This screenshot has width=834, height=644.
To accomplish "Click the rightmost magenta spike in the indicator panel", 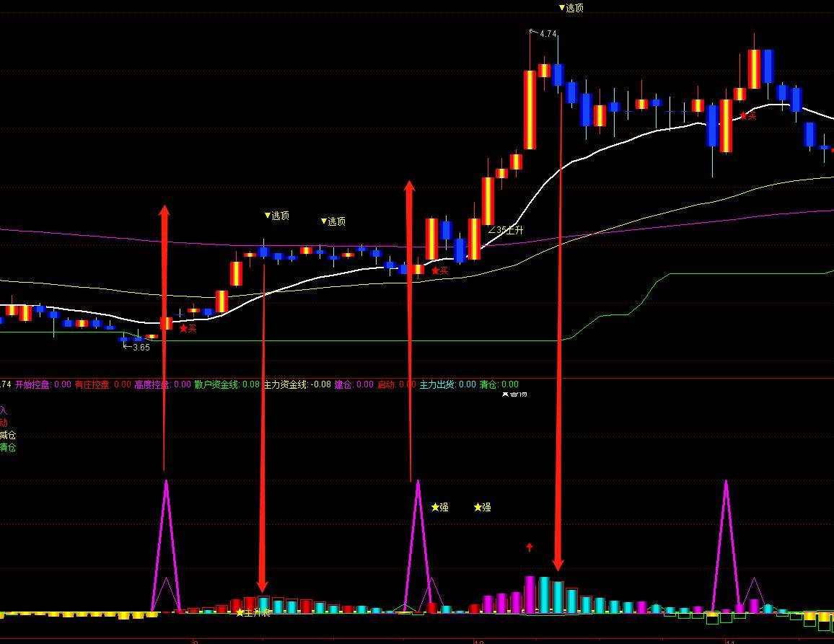I will [726, 546].
